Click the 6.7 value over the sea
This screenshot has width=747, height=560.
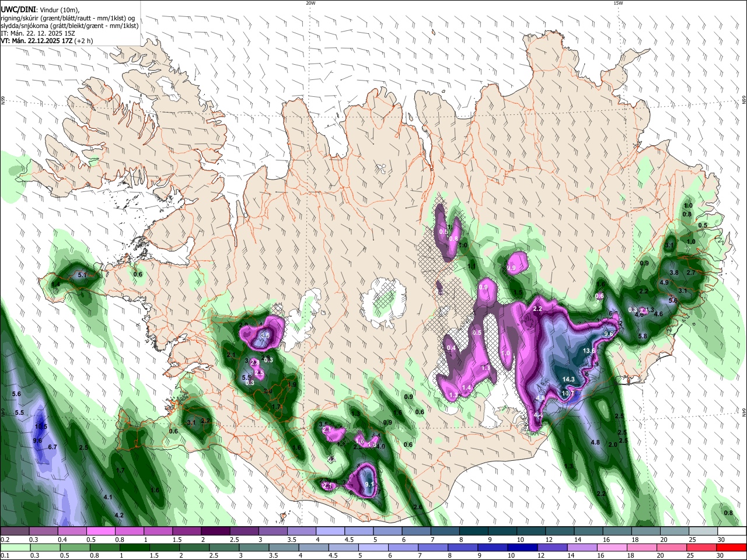(x=52, y=447)
